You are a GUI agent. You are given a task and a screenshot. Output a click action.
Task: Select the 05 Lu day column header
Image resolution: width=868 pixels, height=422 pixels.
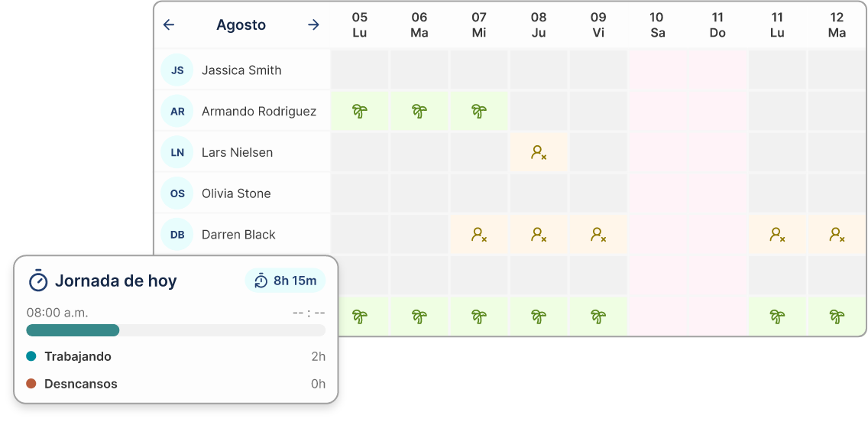point(360,25)
